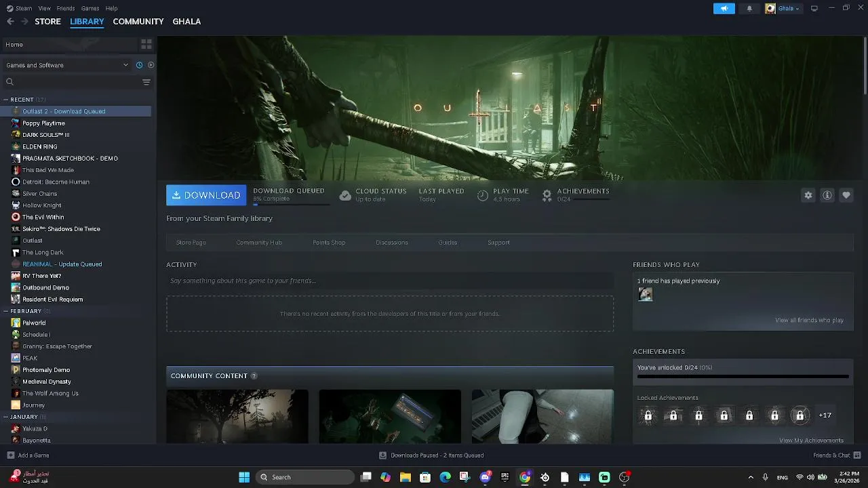Screen dimensions: 868x488
Task: Open the Guides link
Action: 448,243
